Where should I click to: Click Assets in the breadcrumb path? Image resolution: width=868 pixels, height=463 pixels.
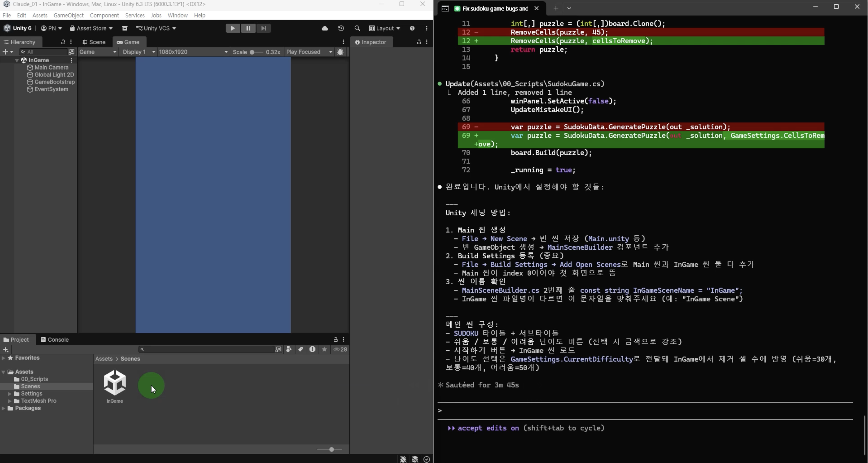click(x=104, y=359)
